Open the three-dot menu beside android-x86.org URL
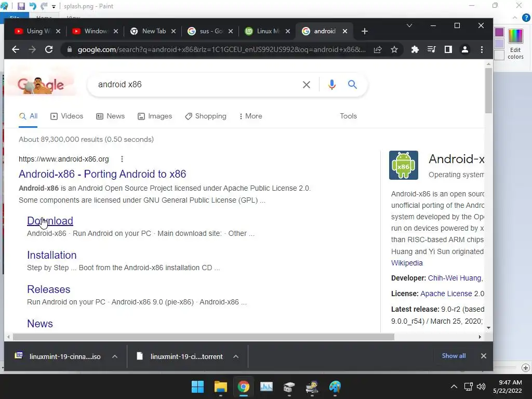The image size is (532, 399). click(122, 159)
